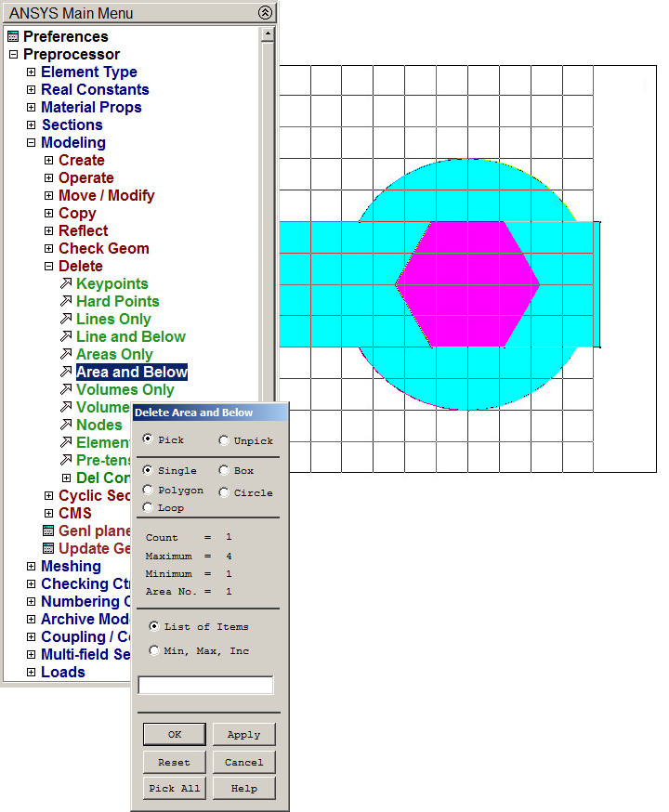Image resolution: width=669 pixels, height=812 pixels.
Task: Click OK in Delete Area dialog
Action: click(x=175, y=734)
